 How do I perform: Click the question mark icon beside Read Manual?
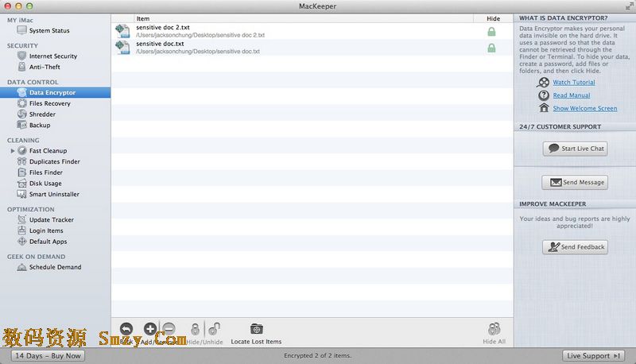(x=544, y=95)
